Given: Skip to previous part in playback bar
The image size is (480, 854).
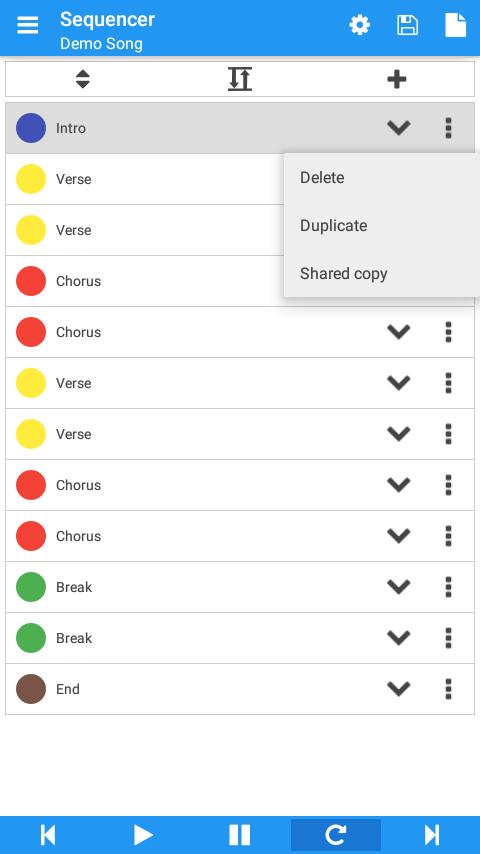Looking at the screenshot, I should click(48, 835).
